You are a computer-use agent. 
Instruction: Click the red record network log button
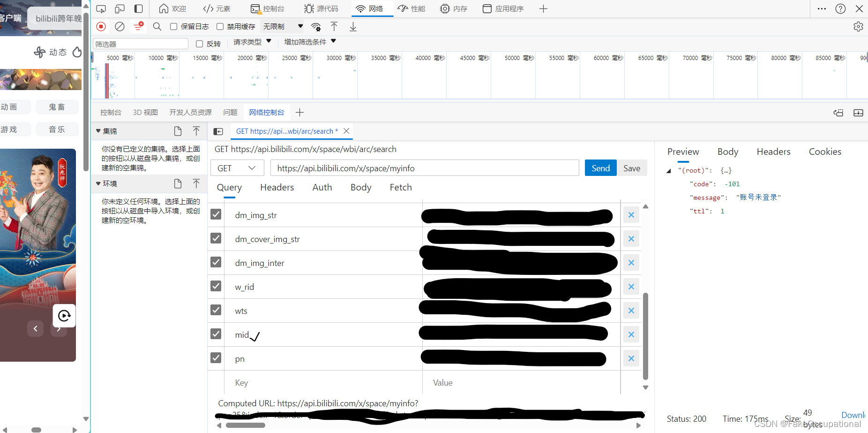101,27
